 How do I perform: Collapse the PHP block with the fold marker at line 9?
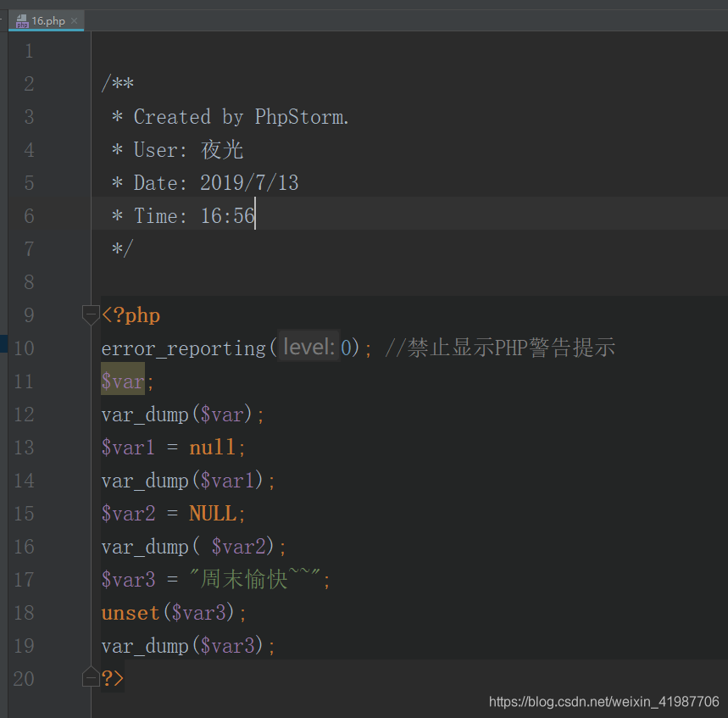91,314
